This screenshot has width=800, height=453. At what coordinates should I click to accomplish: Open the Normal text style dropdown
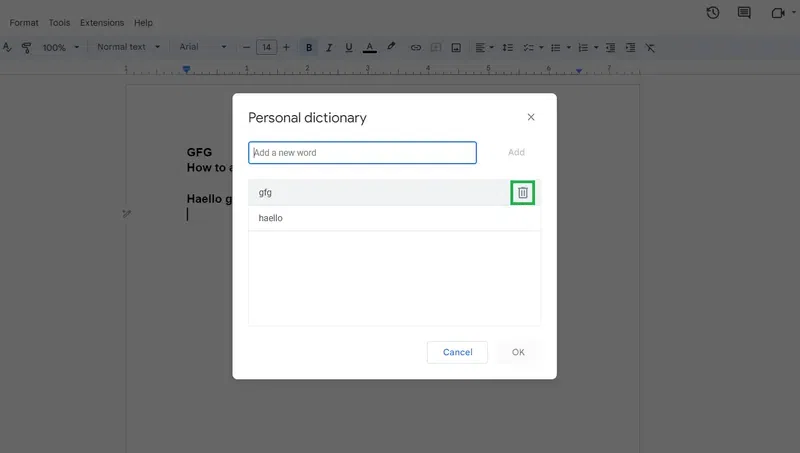coord(128,47)
